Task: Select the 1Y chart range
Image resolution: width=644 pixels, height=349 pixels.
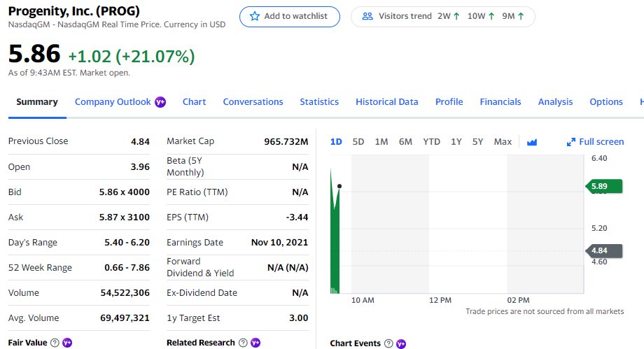Action: tap(456, 142)
